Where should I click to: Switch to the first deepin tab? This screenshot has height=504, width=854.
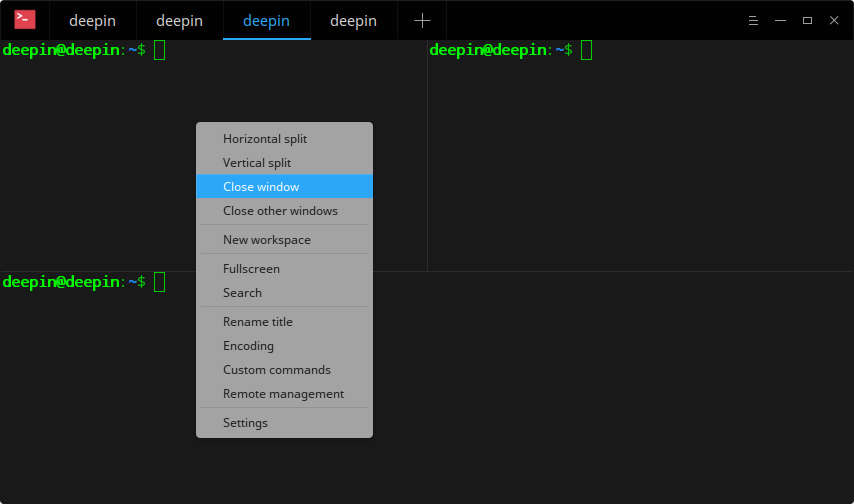93,20
